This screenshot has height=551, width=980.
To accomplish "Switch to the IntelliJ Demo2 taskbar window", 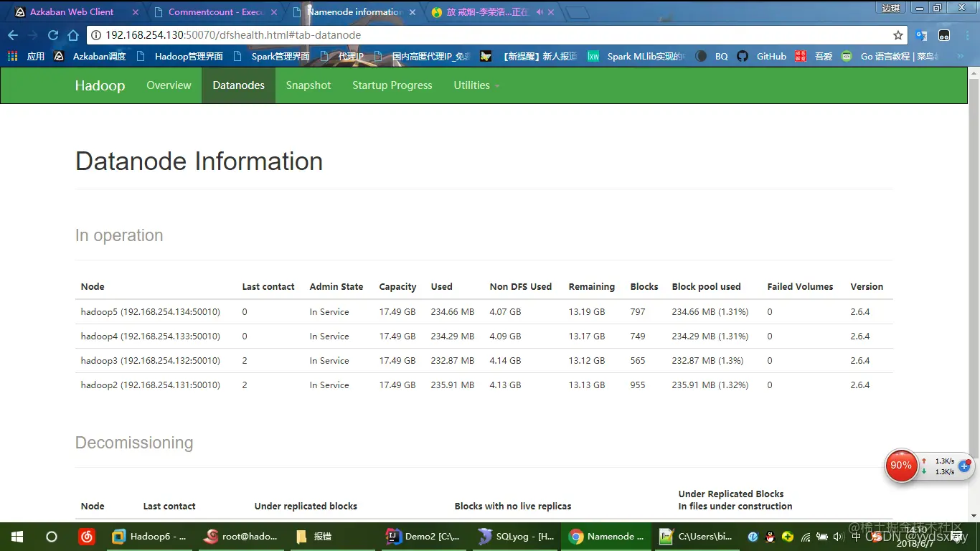I will (x=423, y=537).
